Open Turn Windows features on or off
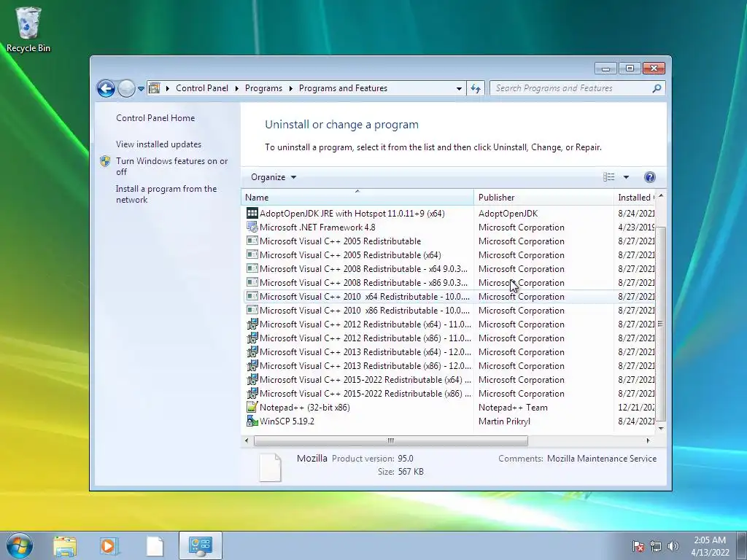This screenshot has width=747, height=560. (x=172, y=166)
